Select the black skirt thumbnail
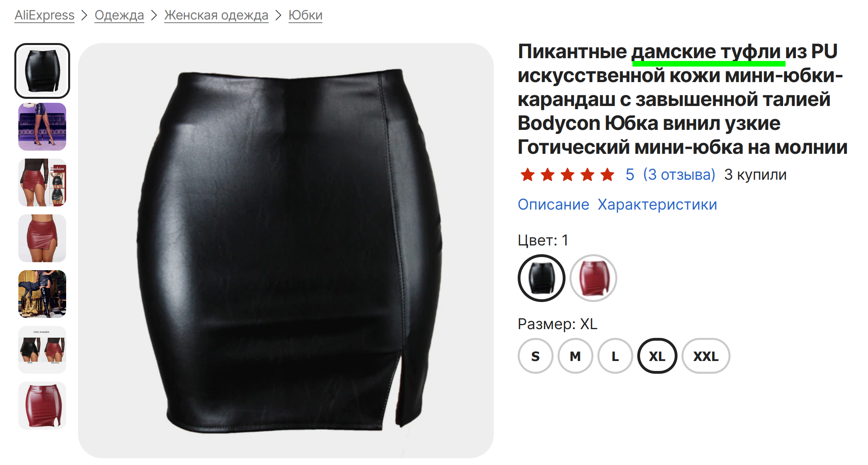Screen dimensions: 868x465 point(42,71)
